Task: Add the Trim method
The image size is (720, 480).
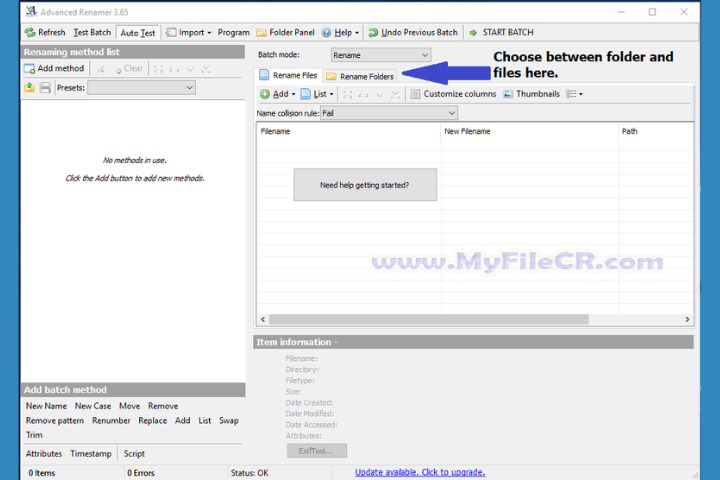Action: [34, 435]
